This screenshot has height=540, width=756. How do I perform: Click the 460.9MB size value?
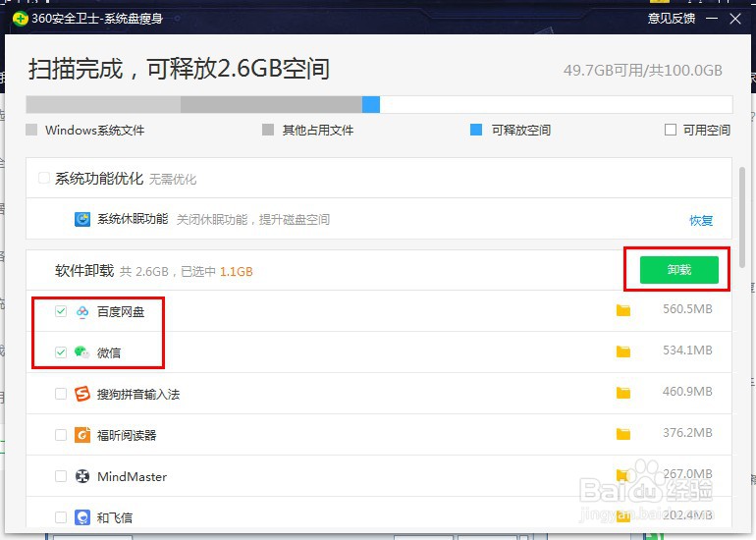[687, 392]
